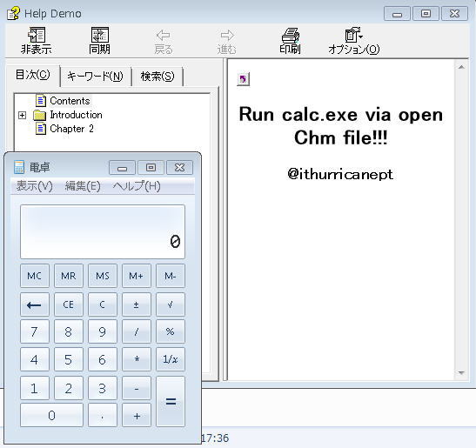Click the Run calc.exe heading text
Viewport: 476px width, 448px height.
coord(340,126)
